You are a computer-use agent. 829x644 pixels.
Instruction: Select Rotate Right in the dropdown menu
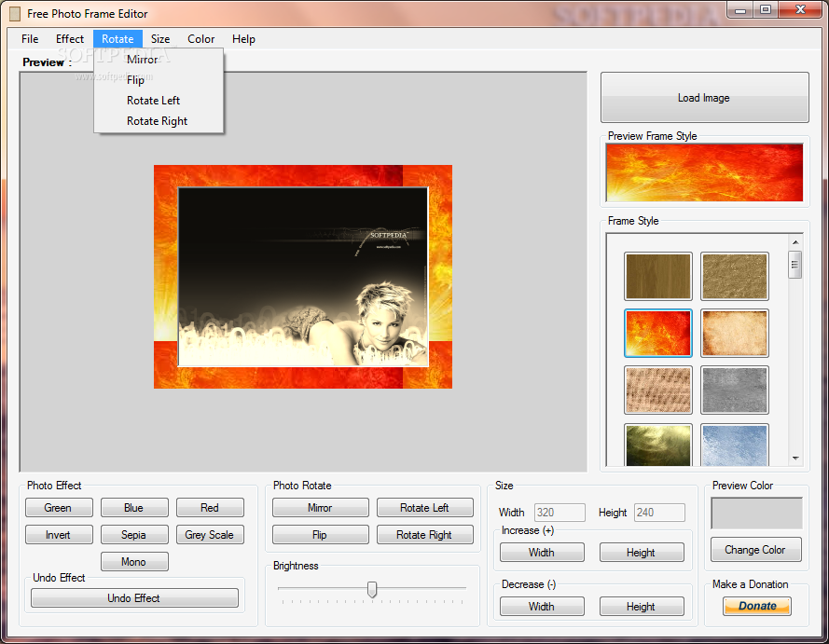pyautogui.click(x=159, y=121)
